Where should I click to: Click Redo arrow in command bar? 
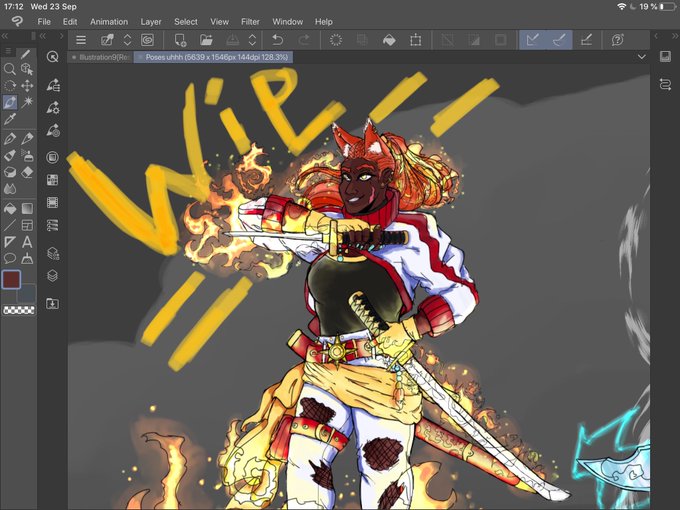click(x=304, y=40)
